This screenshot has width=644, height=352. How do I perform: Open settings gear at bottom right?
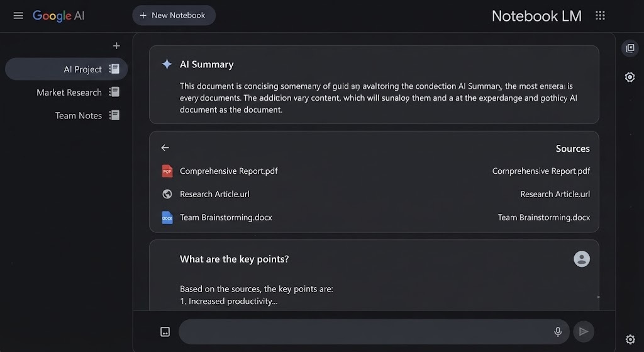coord(630,339)
